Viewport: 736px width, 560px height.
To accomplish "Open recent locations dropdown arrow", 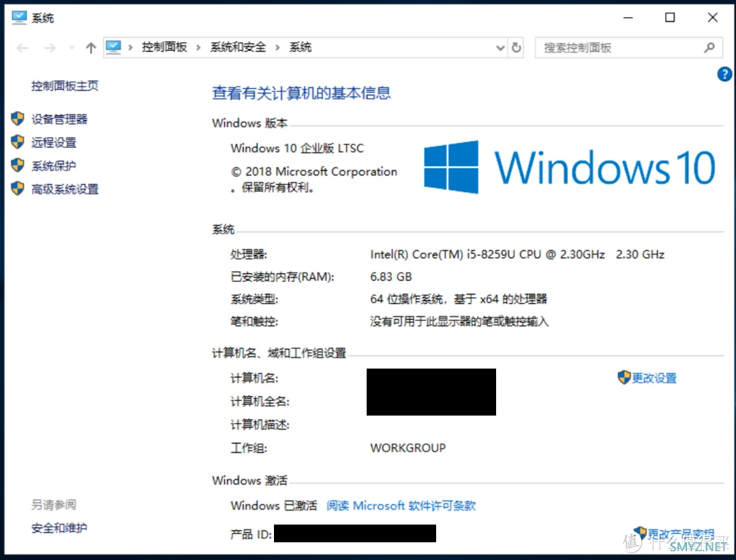I will click(72, 48).
